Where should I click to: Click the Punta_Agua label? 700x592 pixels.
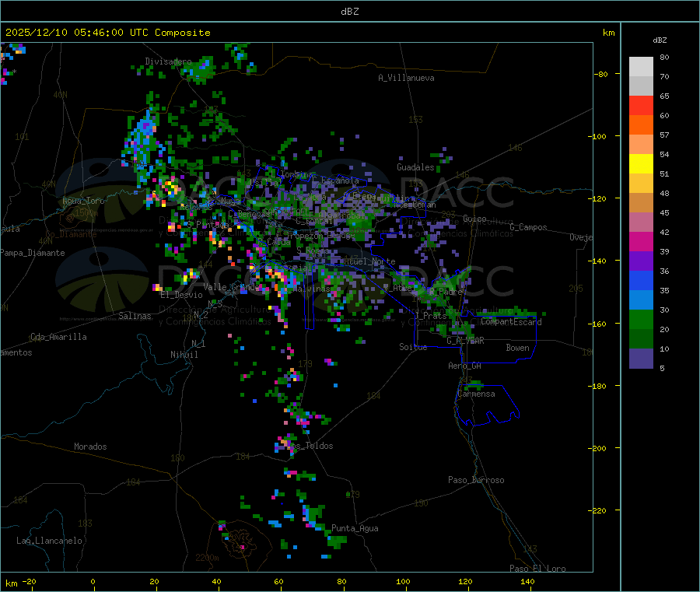(355, 528)
